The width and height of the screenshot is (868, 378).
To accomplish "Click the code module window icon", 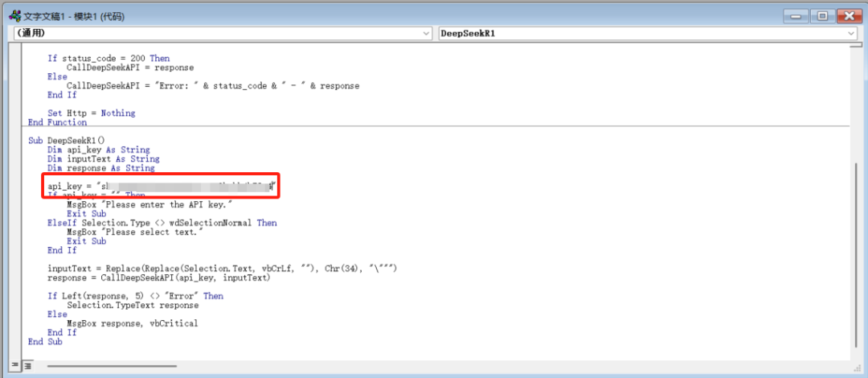I will pos(15,16).
